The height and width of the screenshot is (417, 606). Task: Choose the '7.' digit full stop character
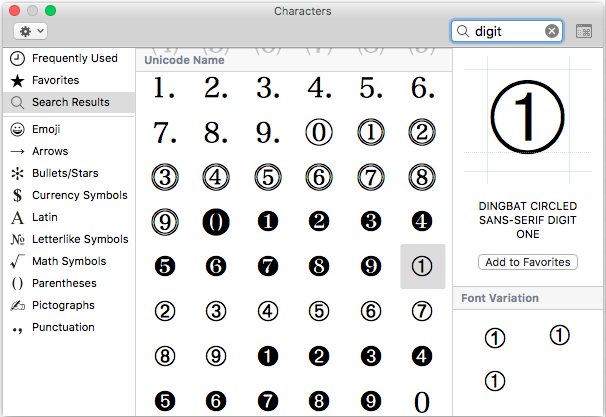[x=165, y=133]
